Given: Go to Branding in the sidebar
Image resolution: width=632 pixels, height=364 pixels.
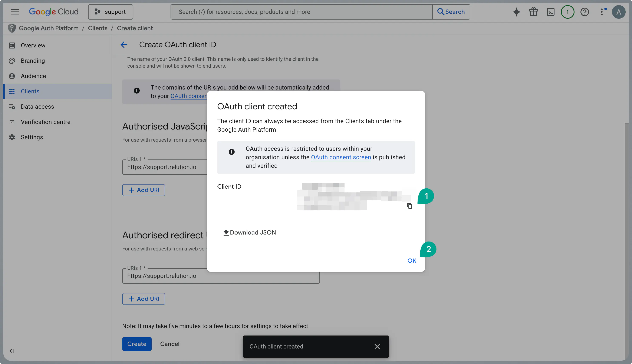Looking at the screenshot, I should tap(33, 61).
